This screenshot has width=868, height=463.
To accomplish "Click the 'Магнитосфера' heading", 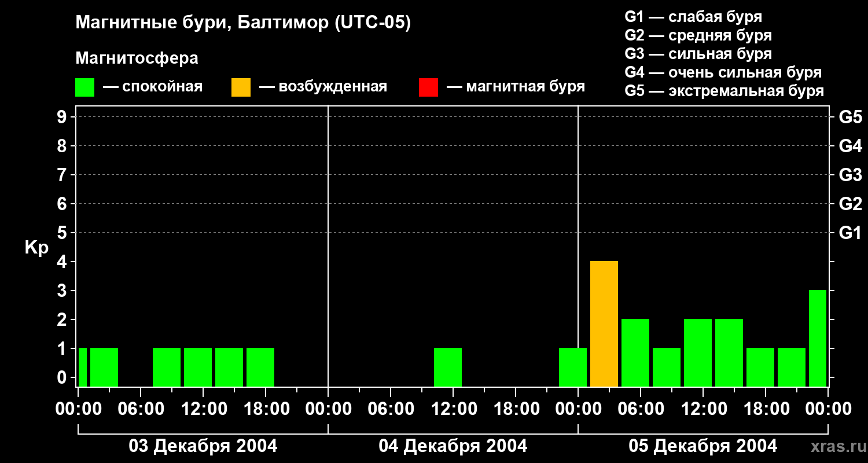I will click(137, 58).
